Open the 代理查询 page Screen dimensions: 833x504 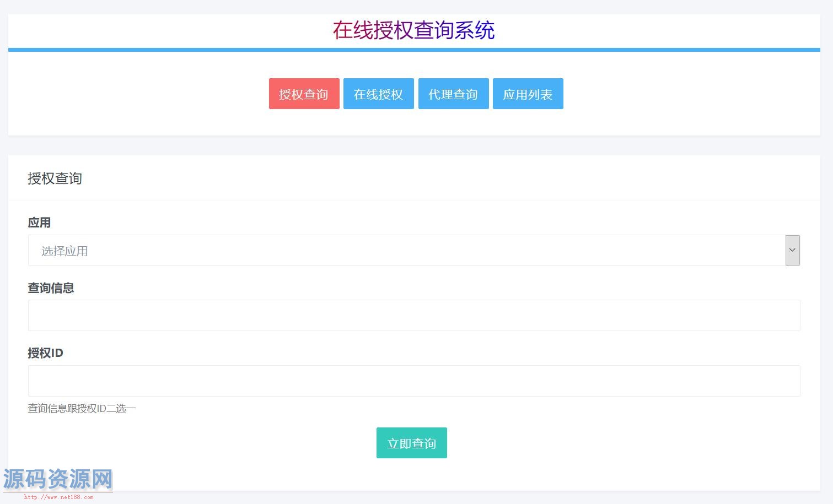click(x=453, y=94)
